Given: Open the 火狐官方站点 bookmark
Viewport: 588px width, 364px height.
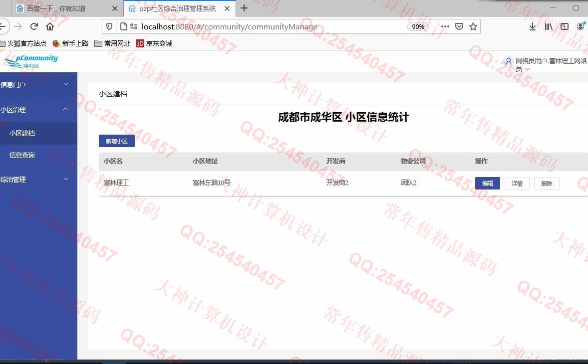Looking at the screenshot, I should (x=23, y=43).
